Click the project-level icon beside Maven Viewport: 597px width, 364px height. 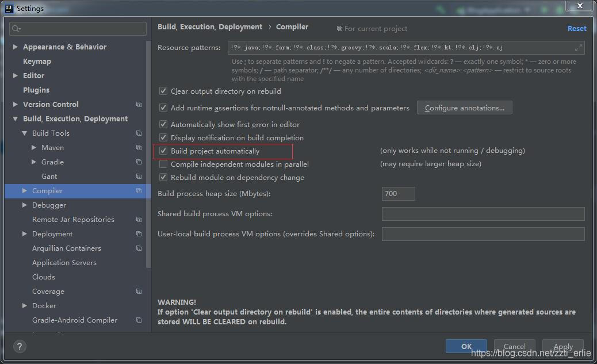coord(139,148)
